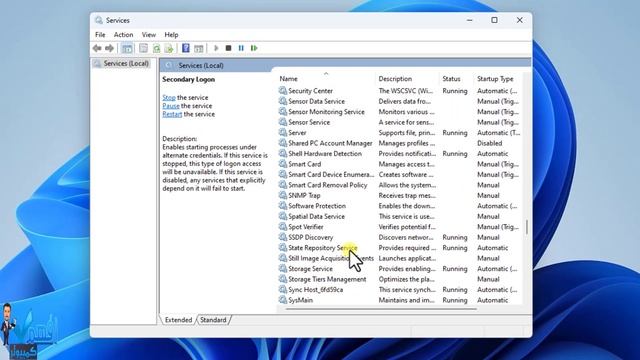The height and width of the screenshot is (360, 640).
Task: Select the gear icon of Smart Card
Action: point(282,164)
